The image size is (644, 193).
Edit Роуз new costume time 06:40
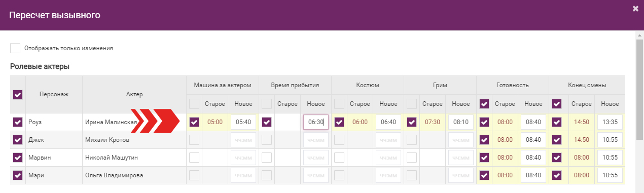388,122
